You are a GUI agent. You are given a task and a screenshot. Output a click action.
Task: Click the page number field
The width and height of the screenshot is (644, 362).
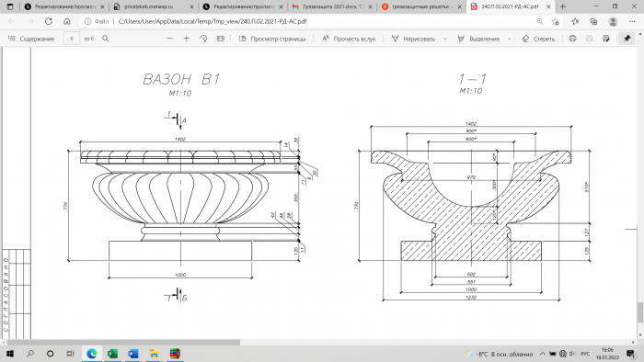(72, 39)
